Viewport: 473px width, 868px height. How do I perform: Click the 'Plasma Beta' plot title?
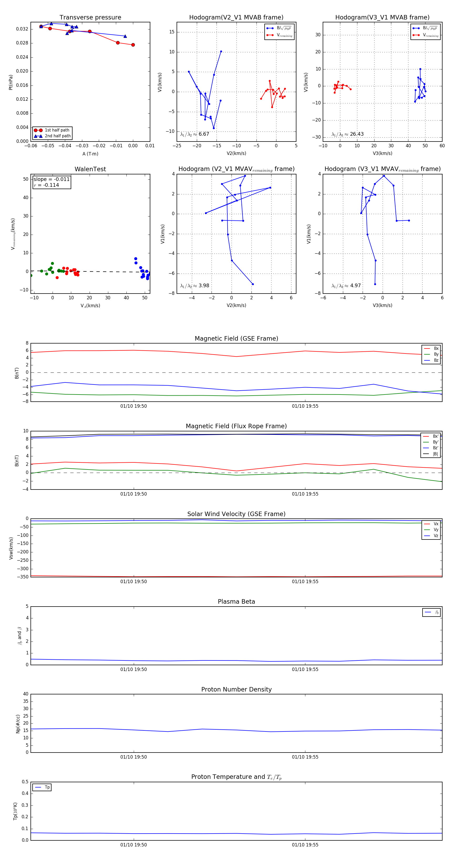[236, 602]
